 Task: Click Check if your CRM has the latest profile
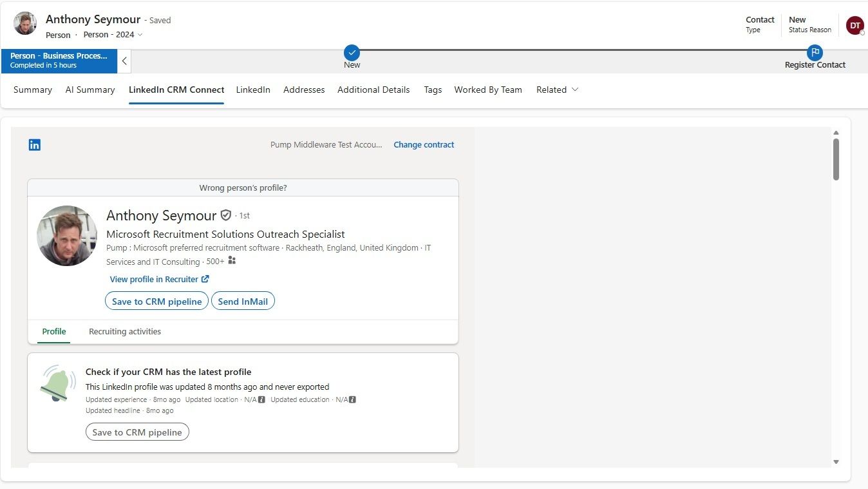point(168,372)
